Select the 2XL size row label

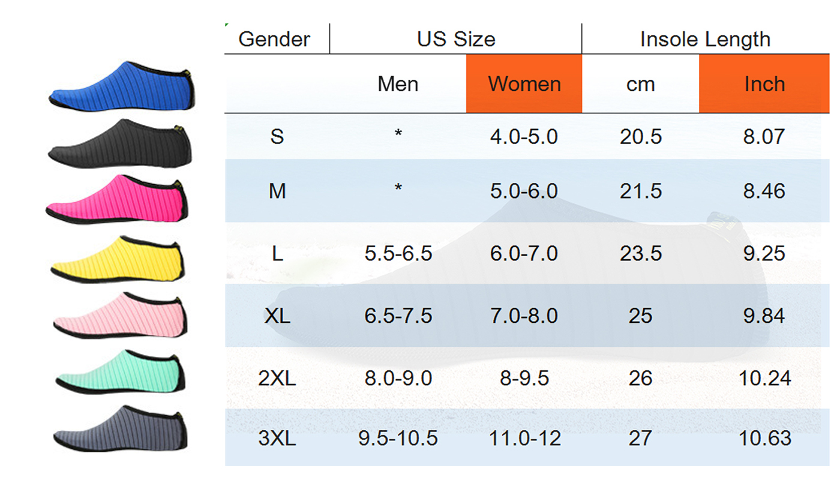(x=277, y=379)
